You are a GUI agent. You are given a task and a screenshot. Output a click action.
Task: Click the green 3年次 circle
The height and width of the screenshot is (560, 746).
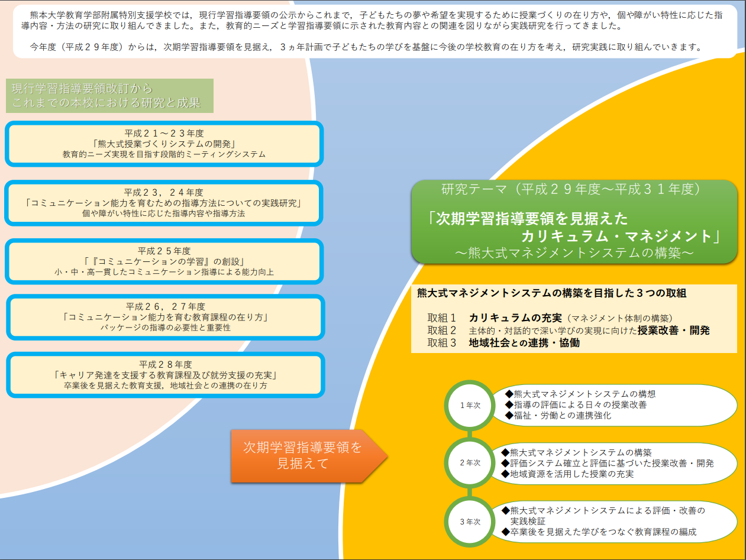click(x=470, y=522)
